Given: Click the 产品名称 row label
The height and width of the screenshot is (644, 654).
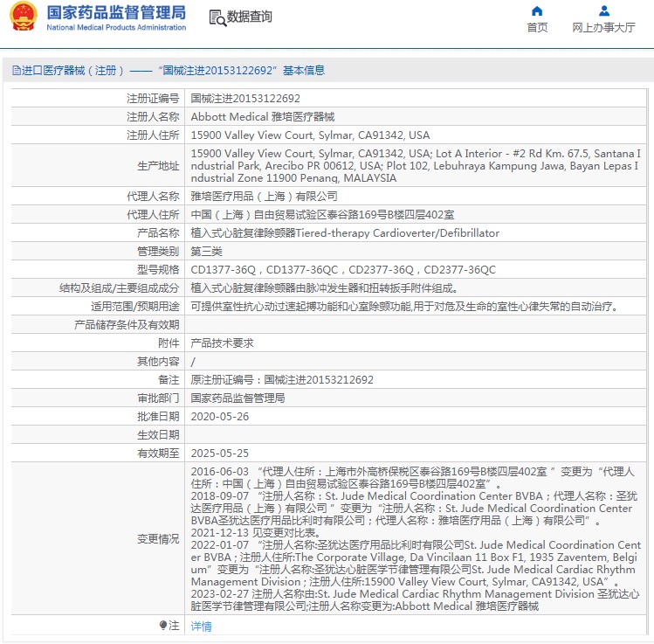Looking at the screenshot, I should pos(158,233).
